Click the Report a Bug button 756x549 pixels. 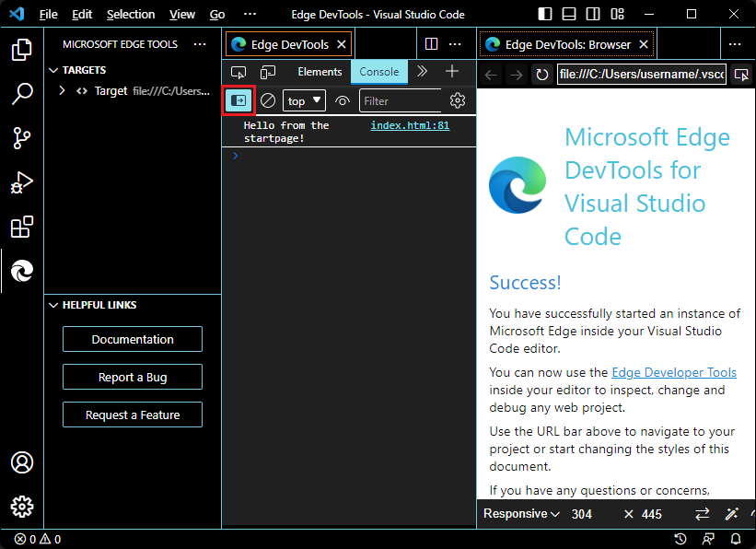tap(132, 377)
